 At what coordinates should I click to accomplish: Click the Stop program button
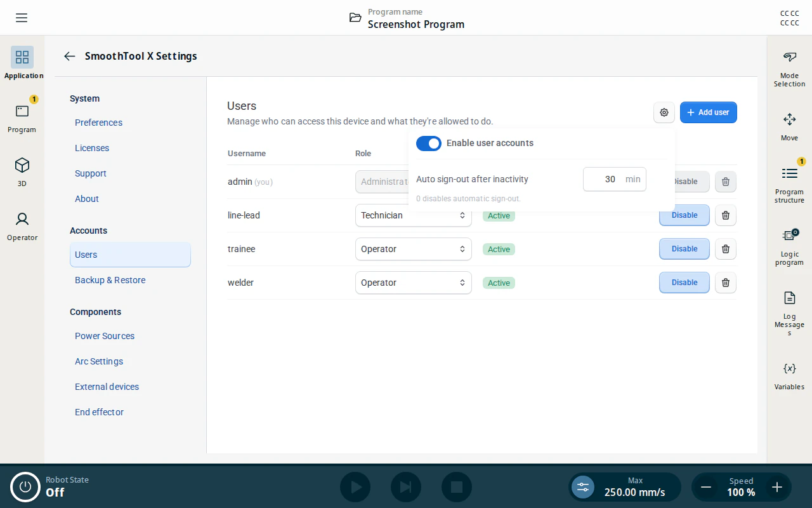tap(457, 487)
